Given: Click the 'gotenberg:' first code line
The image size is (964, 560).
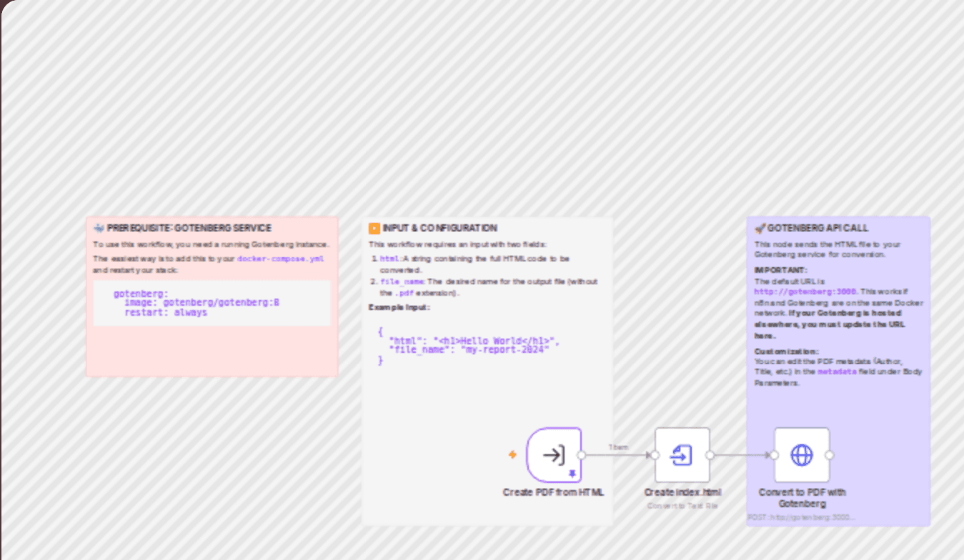Looking at the screenshot, I should 141,294.
